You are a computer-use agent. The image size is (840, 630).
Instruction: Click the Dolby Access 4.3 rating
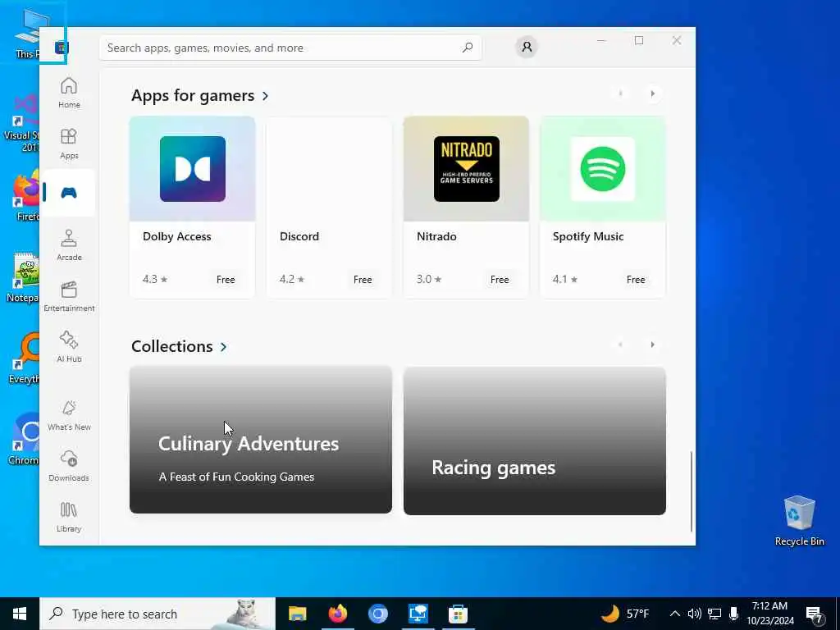[x=155, y=279]
